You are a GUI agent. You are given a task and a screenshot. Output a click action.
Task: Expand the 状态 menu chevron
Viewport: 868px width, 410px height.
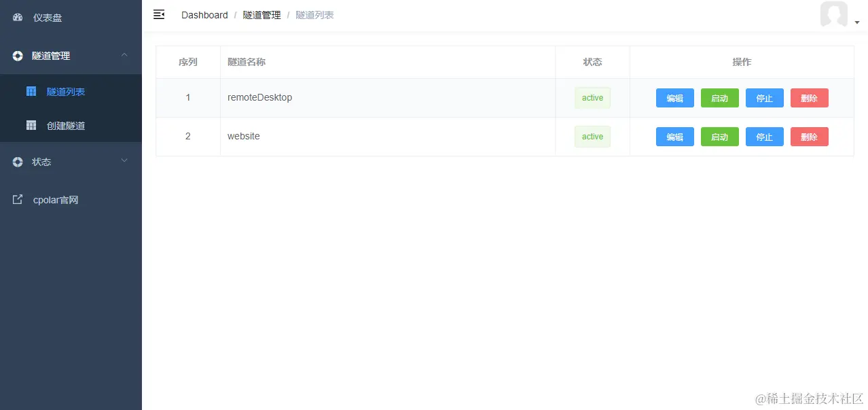(x=124, y=160)
